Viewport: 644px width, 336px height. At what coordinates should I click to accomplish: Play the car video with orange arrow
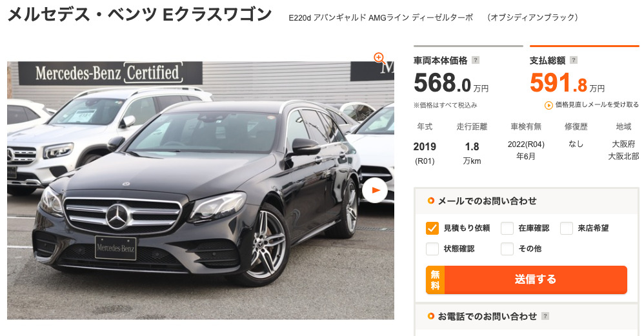[x=374, y=190]
